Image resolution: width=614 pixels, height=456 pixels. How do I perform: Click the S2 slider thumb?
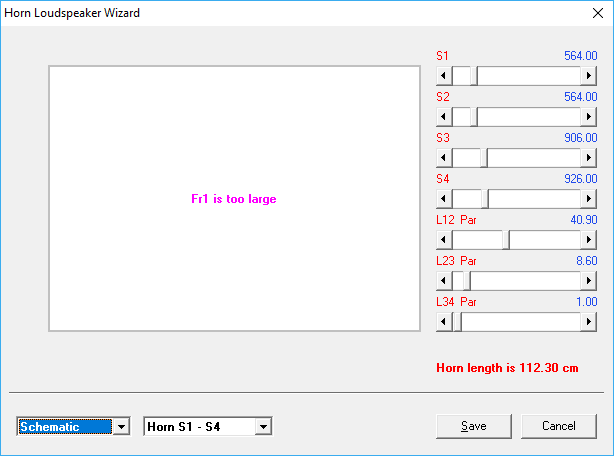point(474,117)
